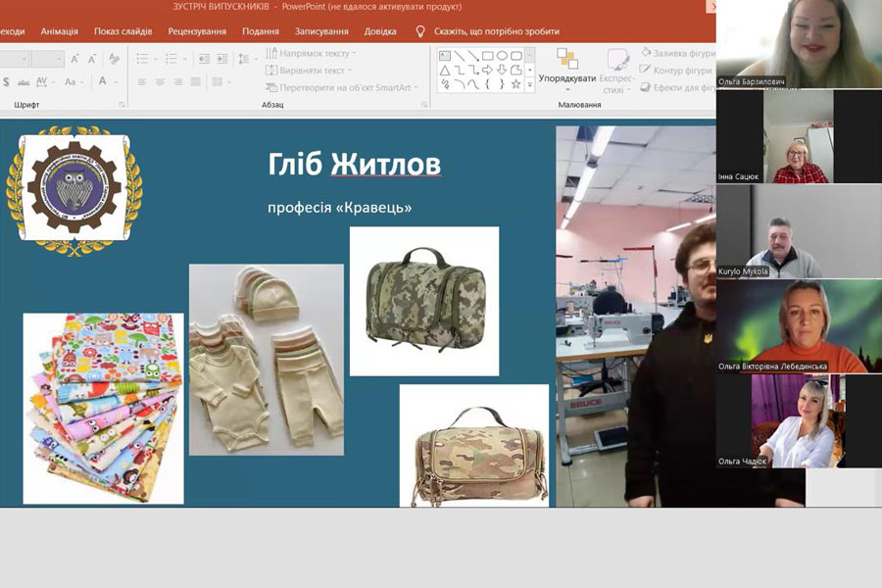This screenshot has height=588, width=882.
Task: Click the 'Скажіть, що потрібно зробити' search field
Action: coord(495,31)
